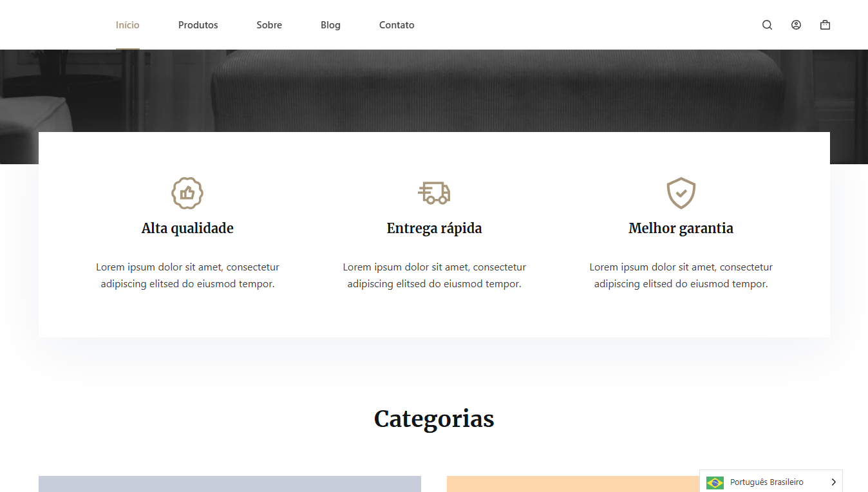The image size is (868, 492).
Task: Open the search icon in header
Action: pyautogui.click(x=767, y=25)
